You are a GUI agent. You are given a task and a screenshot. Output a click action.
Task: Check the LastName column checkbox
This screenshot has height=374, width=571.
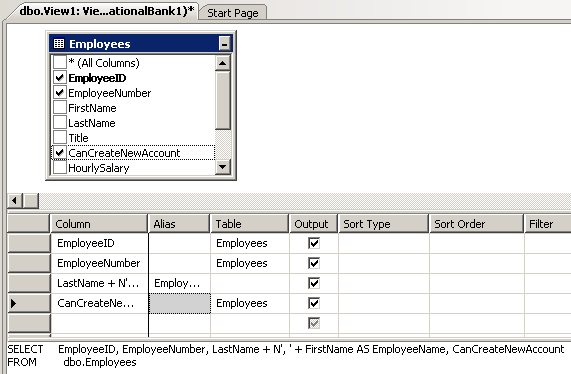click(x=60, y=122)
